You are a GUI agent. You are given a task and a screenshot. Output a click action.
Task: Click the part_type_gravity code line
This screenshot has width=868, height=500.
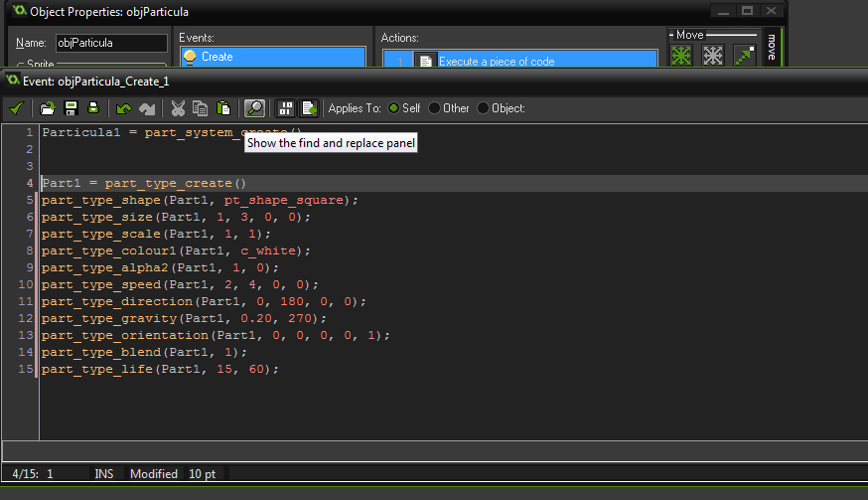click(x=184, y=318)
